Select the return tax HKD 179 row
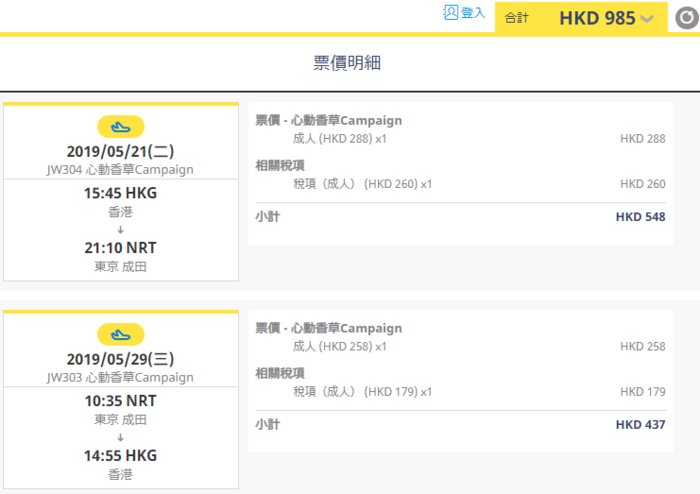 point(461,392)
